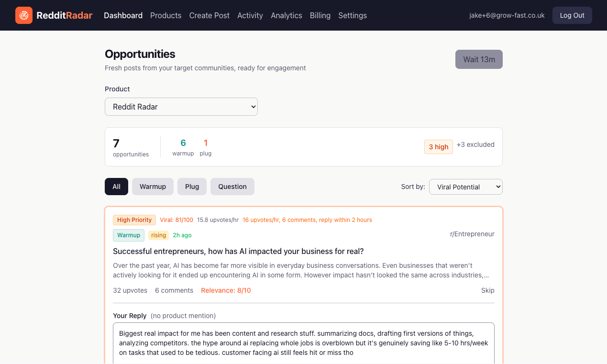Click the RedditRadar logo icon
Viewport: 607px width, 364px height.
(x=23, y=15)
